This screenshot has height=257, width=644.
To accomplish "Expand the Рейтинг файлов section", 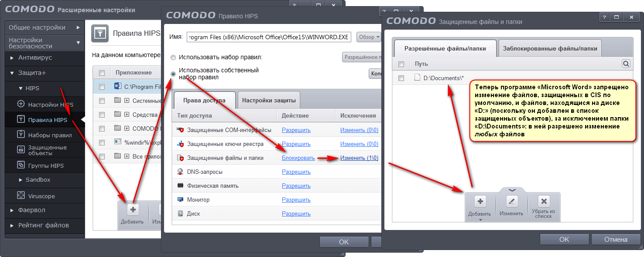I will (45, 225).
